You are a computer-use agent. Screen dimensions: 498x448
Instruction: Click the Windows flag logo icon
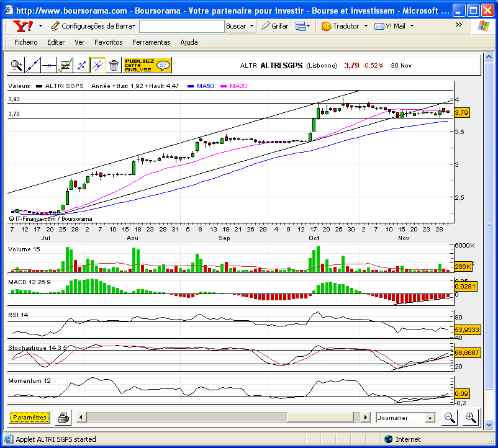point(483,25)
